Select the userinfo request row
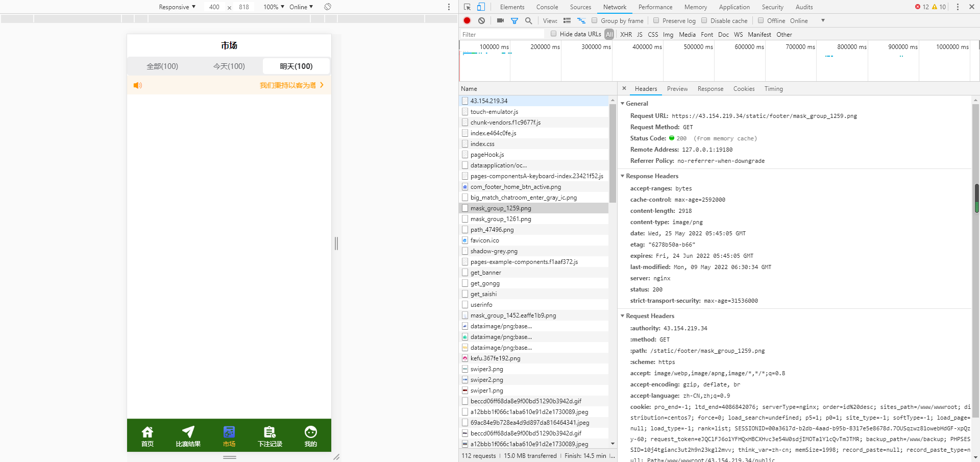The image size is (980, 462). 534,305
